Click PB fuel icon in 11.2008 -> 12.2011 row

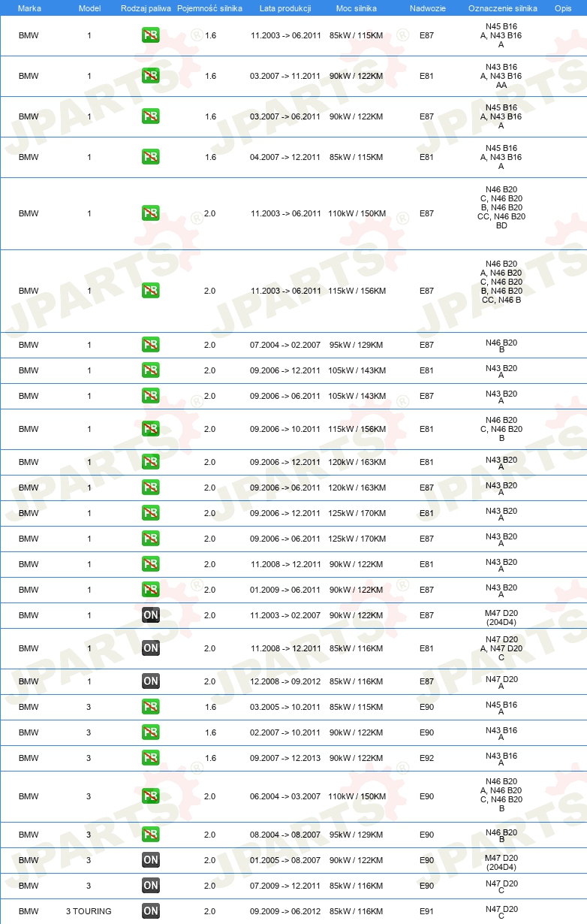click(x=151, y=564)
